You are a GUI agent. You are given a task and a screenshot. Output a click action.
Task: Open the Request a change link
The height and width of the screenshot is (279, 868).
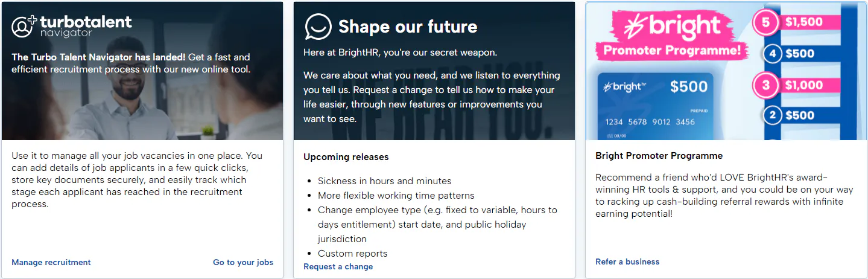338,266
